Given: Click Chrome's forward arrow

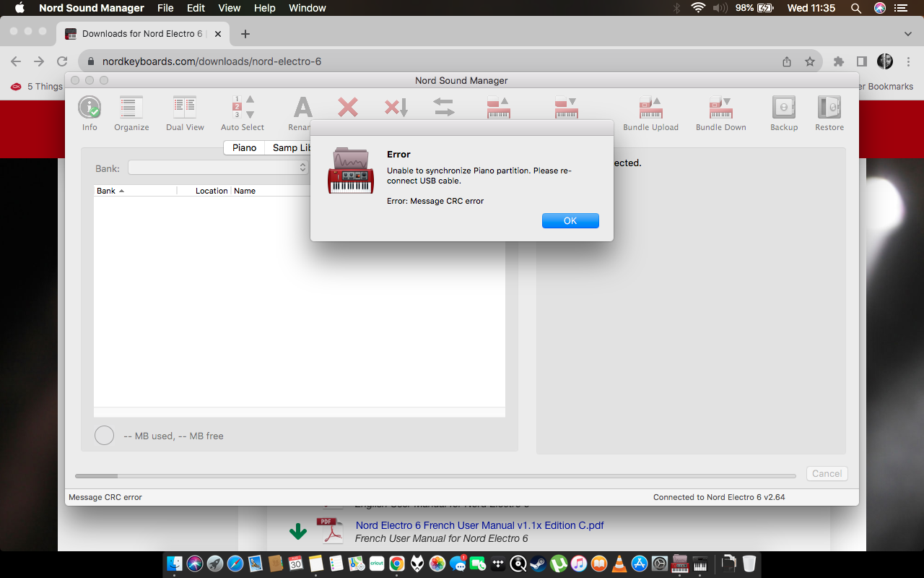Looking at the screenshot, I should pyautogui.click(x=39, y=61).
